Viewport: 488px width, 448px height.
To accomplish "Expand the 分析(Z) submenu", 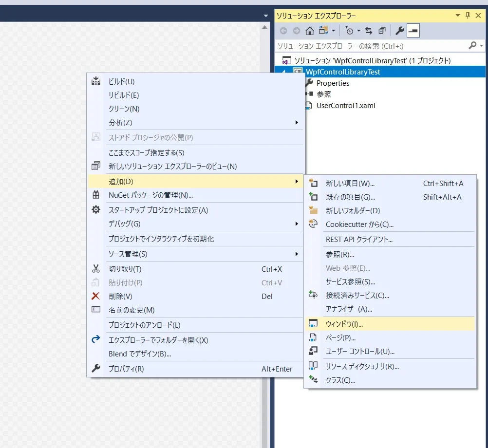I will 195,123.
